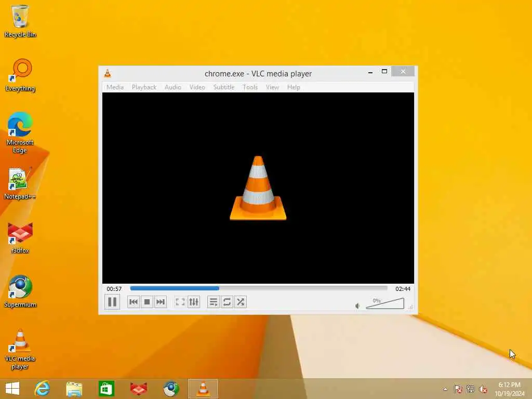Open Windows Store from taskbar
The width and height of the screenshot is (532, 399).
click(106, 389)
